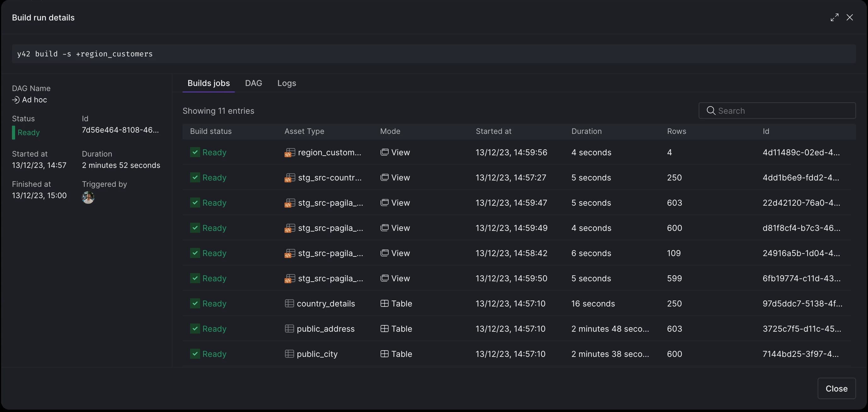Close the Build run details dialog with X
Screen dimensions: 868x412
click(849, 18)
